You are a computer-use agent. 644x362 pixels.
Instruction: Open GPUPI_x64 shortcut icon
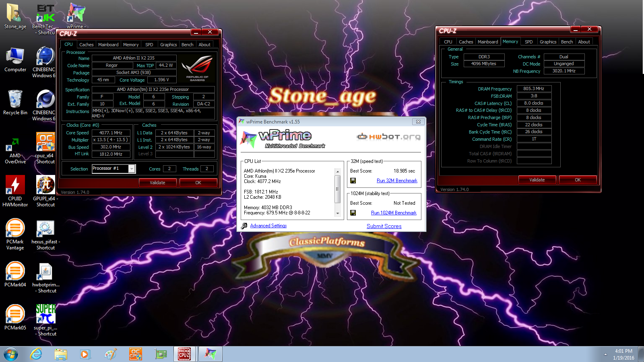tap(45, 191)
